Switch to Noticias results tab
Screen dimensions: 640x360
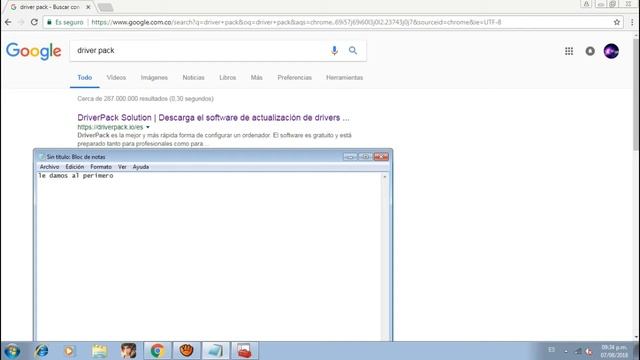tap(193, 78)
